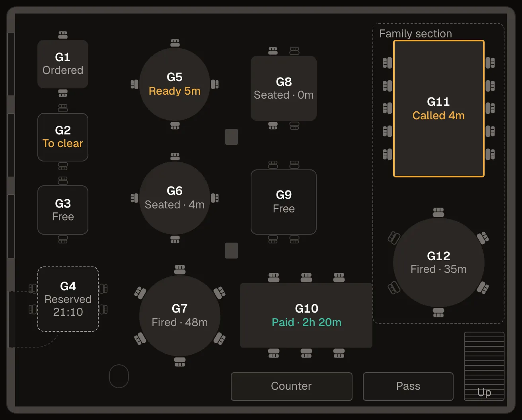The image size is (522, 420).
Task: Click the Pass station
Action: [x=408, y=386]
